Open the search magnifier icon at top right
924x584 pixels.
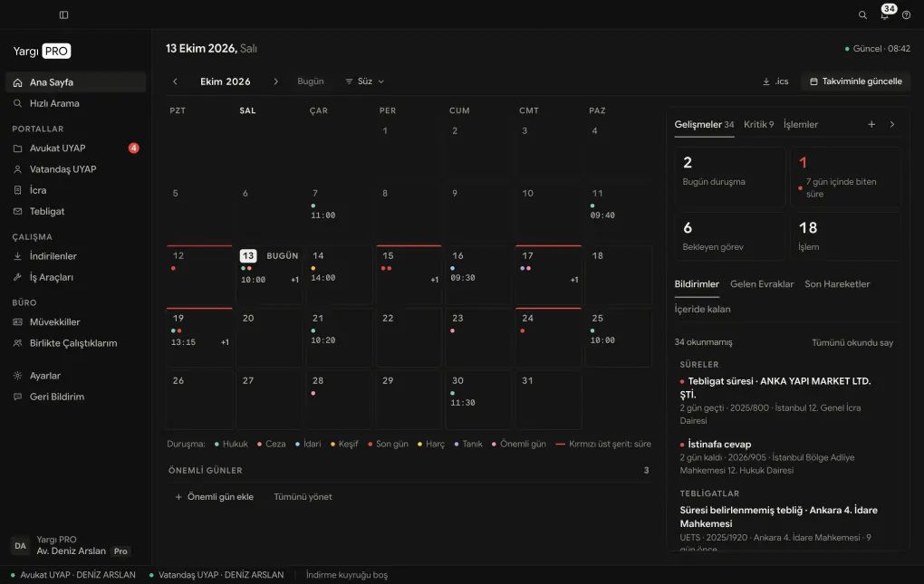(862, 15)
